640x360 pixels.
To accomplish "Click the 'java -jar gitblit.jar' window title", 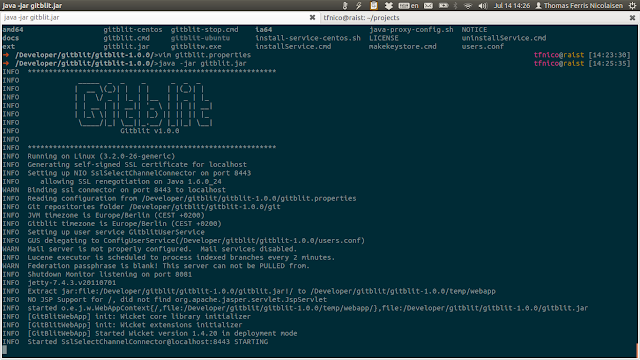I will pyautogui.click(x=32, y=5).
